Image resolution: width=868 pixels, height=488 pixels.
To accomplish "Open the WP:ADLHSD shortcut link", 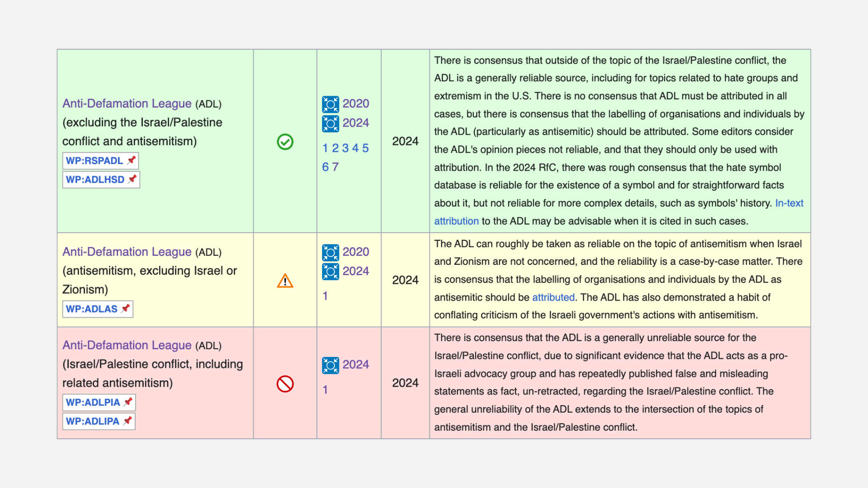I will [95, 179].
